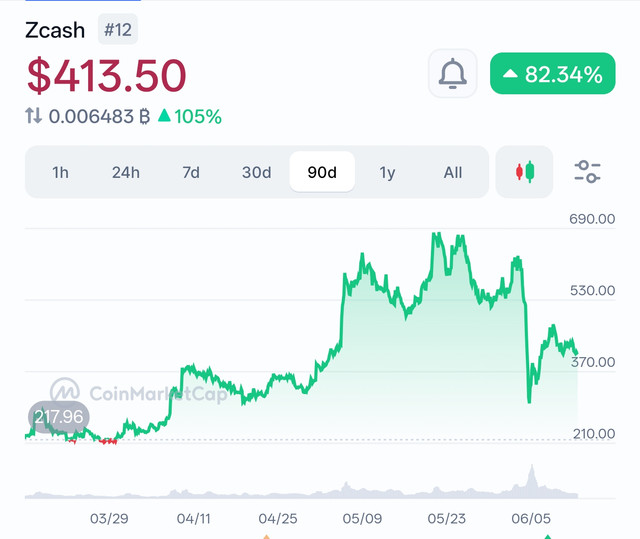Screen dimensions: 640x539
Task: Tap the #12 rank badge
Action: 118,29
